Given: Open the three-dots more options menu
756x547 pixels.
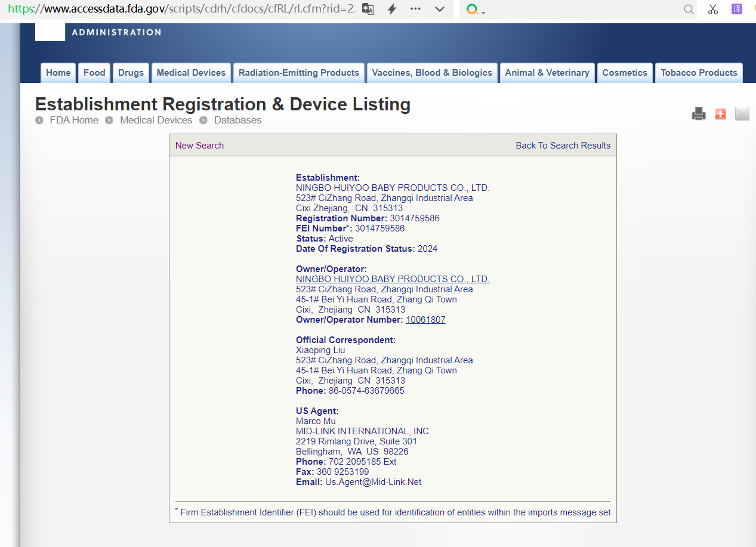Looking at the screenshot, I should 416,9.
